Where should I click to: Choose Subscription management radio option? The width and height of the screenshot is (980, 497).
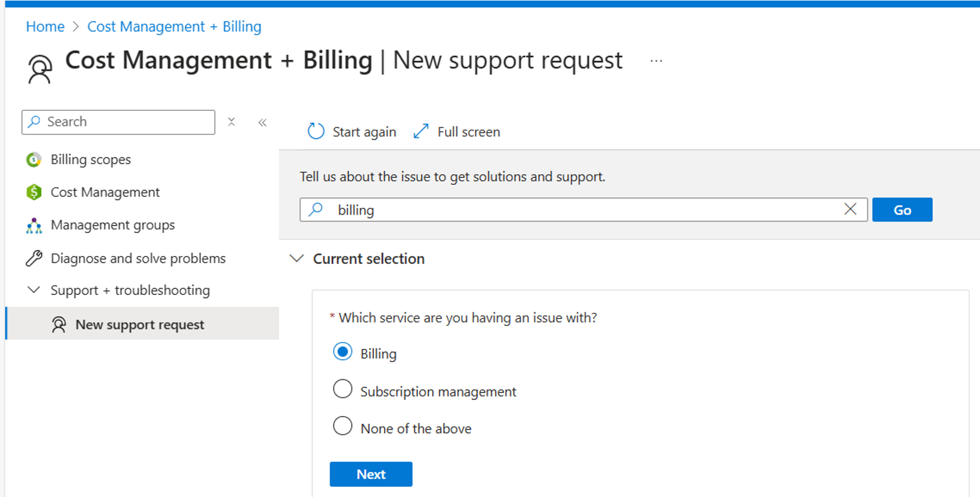343,390
